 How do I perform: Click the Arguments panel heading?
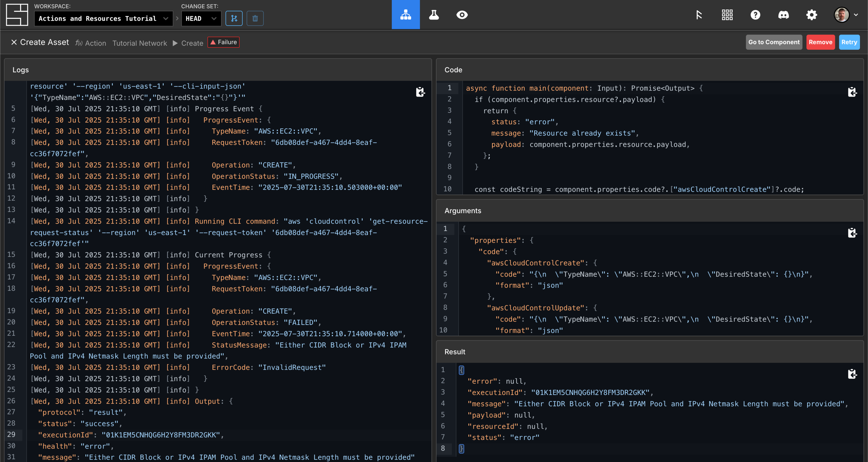tap(463, 211)
